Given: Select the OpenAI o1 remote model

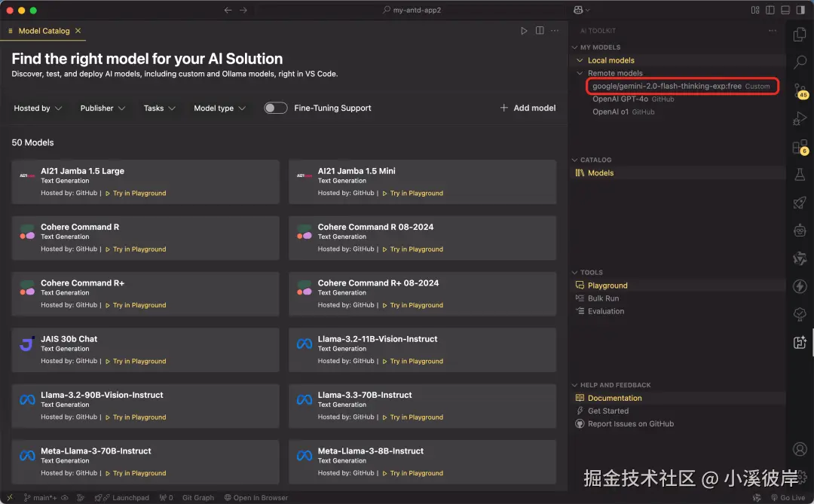Looking at the screenshot, I should [x=678, y=112].
